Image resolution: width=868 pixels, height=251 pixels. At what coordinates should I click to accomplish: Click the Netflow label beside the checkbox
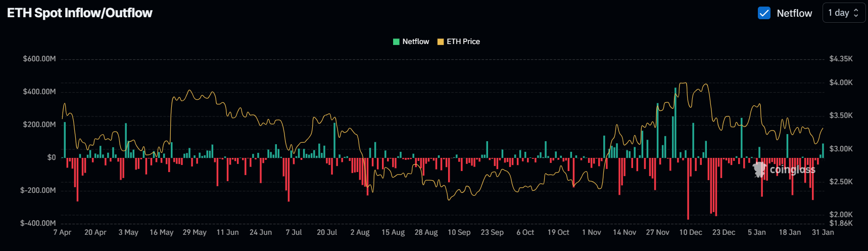[x=794, y=13]
